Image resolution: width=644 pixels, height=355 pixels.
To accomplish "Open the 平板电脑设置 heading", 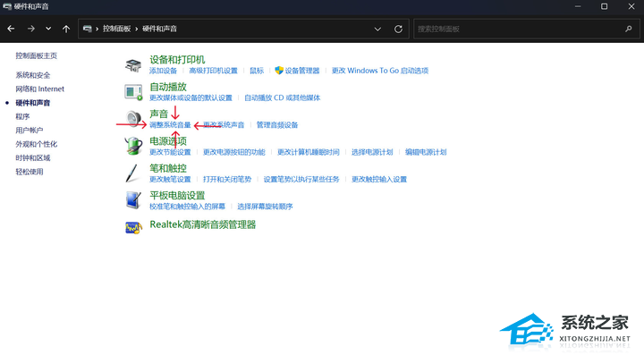I will (177, 196).
